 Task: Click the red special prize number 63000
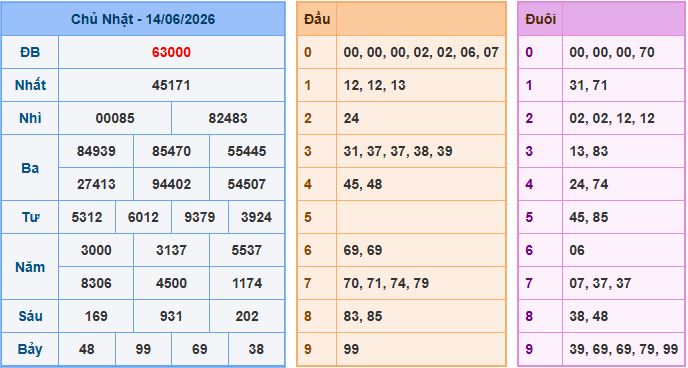171,52
